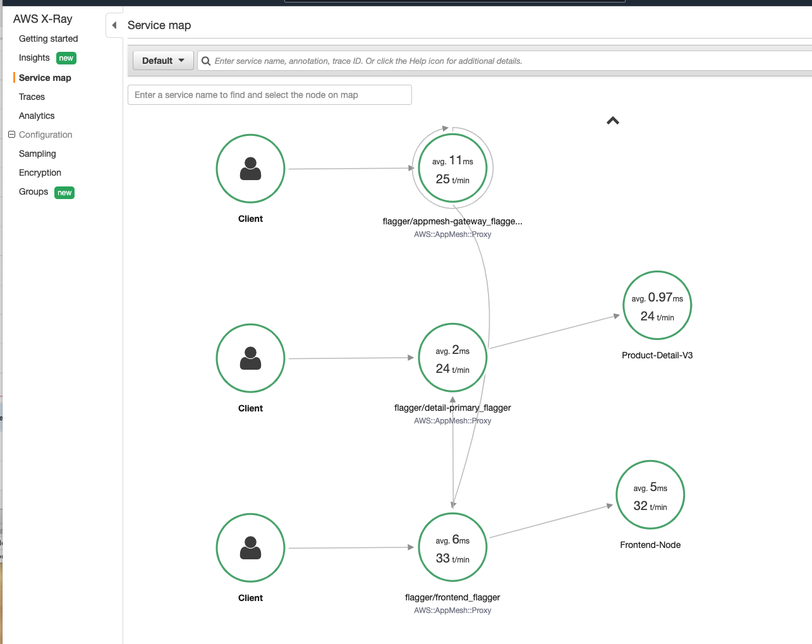Focus the find service name field

pos(270,95)
